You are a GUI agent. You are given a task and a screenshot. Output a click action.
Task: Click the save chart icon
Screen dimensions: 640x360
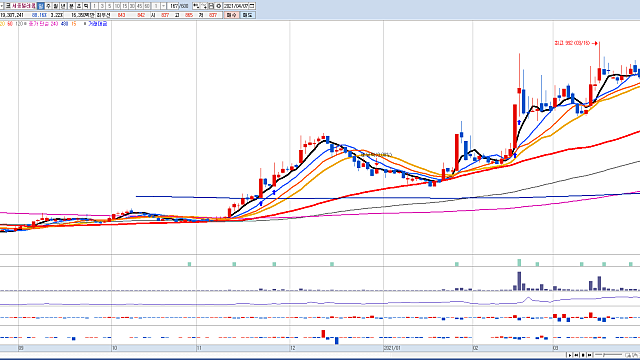[211, 6]
